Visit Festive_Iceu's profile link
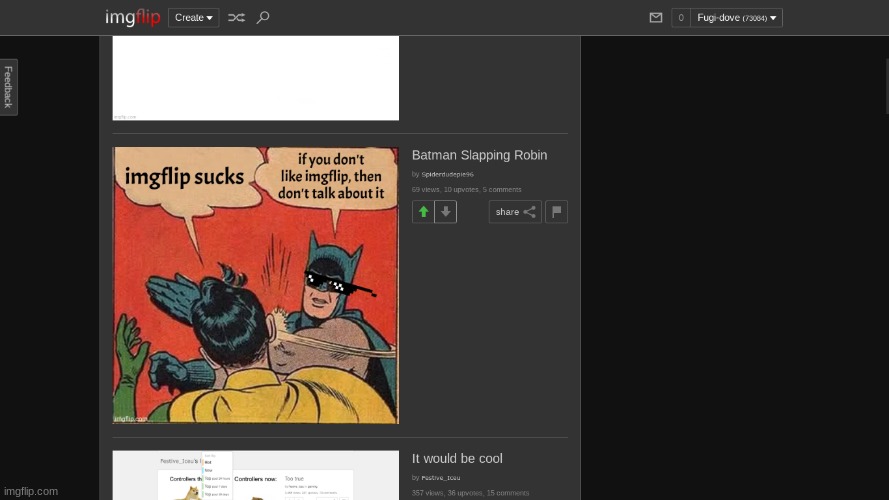The width and height of the screenshot is (889, 500). tap(441, 478)
